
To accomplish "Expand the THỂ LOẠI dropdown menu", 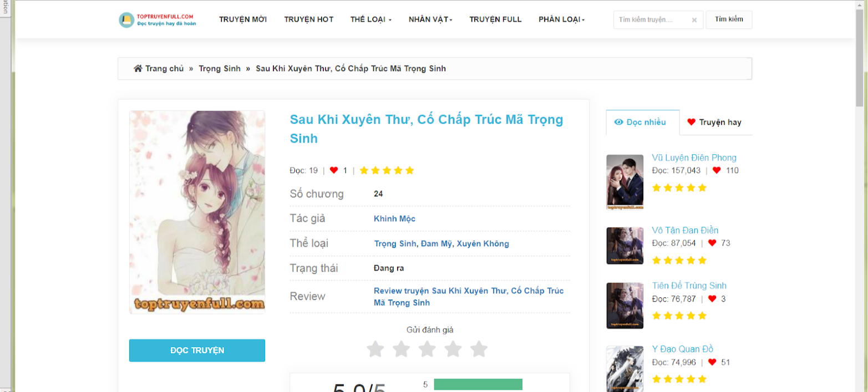I will click(370, 19).
